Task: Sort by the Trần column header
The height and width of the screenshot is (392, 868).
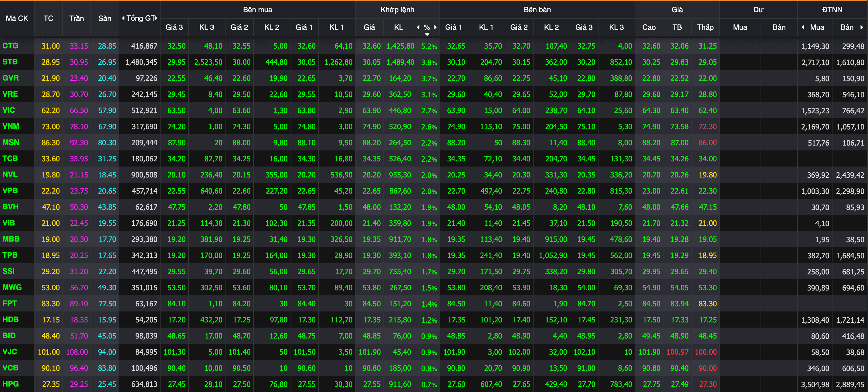Action: 76,19
